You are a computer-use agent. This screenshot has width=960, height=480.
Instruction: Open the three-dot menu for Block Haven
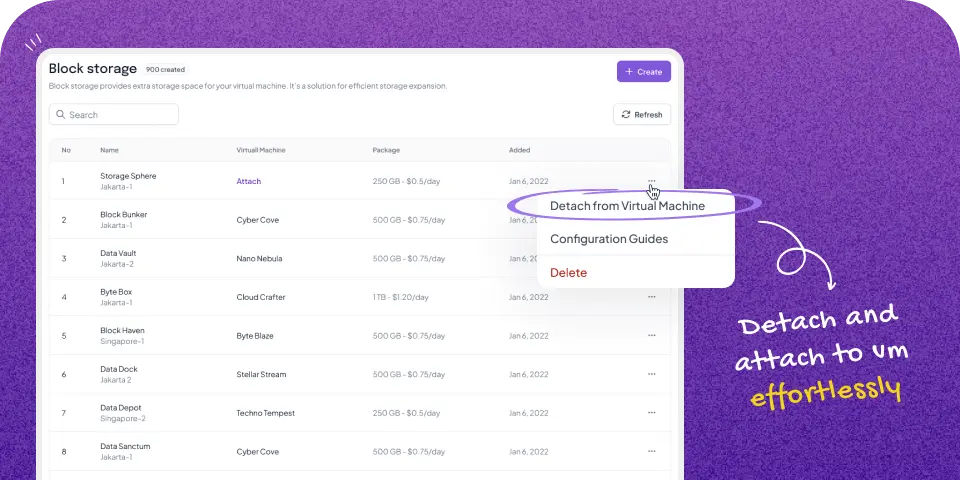point(651,336)
